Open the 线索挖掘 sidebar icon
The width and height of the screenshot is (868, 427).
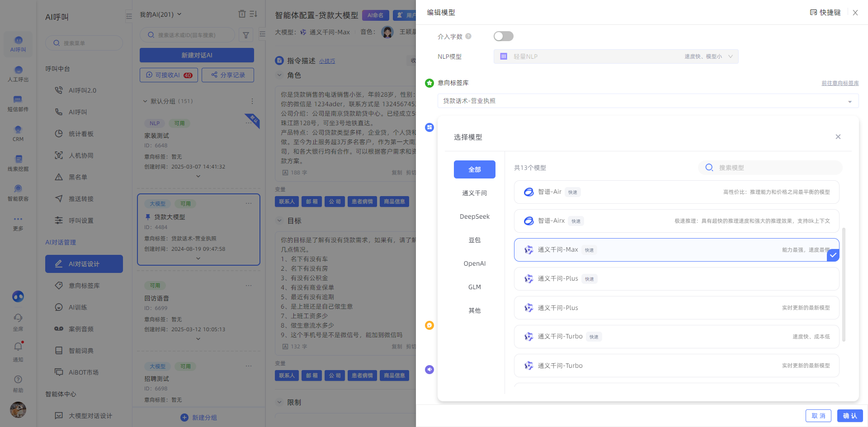[18, 160]
